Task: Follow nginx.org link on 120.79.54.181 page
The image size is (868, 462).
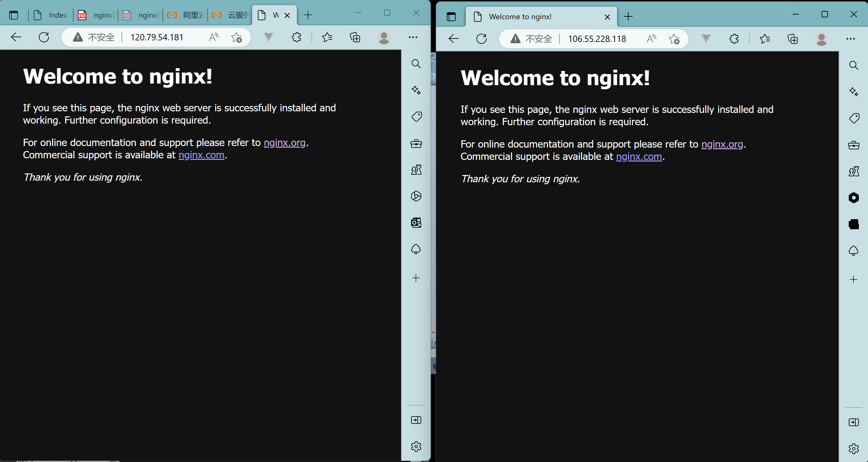Action: click(284, 143)
